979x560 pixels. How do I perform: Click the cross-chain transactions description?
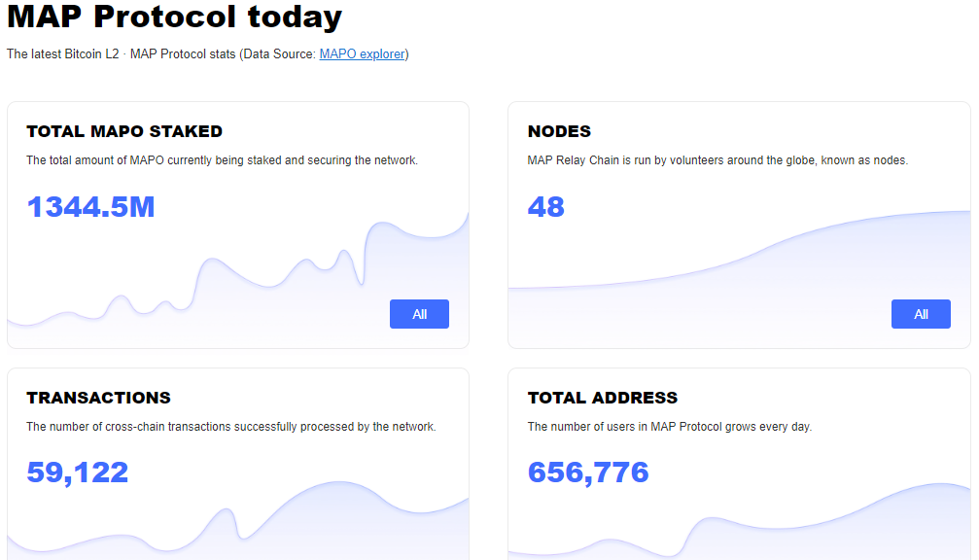[231, 427]
